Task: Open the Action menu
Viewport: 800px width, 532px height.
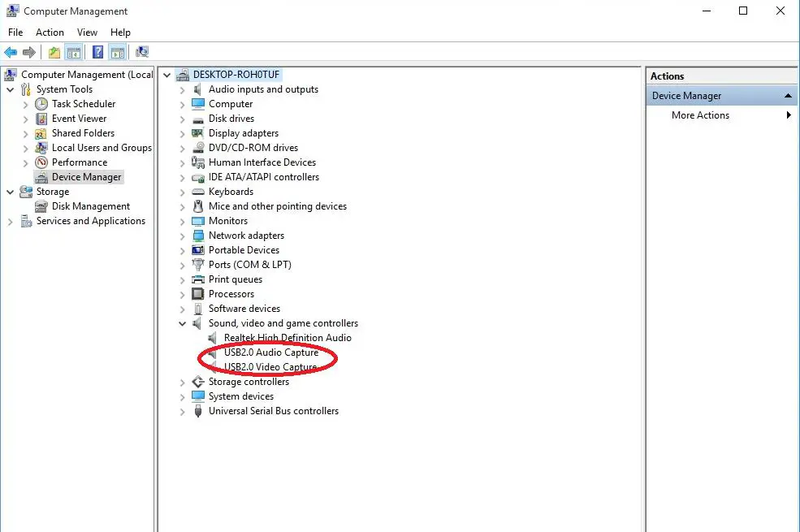Action: (x=50, y=32)
